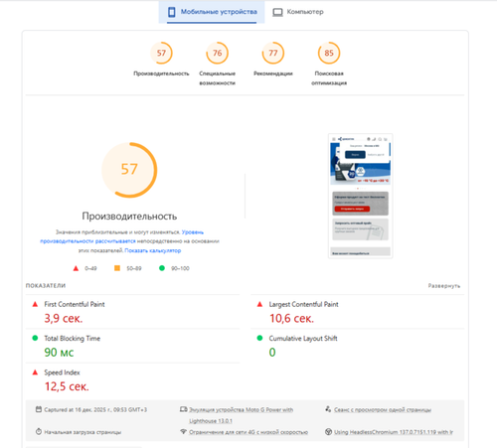
Task: Click the Cumulative Layout Shift value 0
Action: [272, 353]
